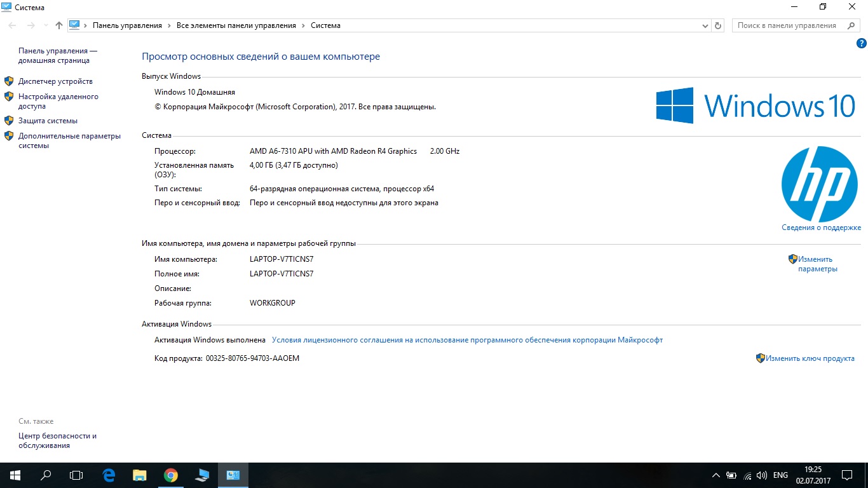This screenshot has height=488, width=868.
Task: Open address bar history dropdown arrow
Action: (705, 25)
